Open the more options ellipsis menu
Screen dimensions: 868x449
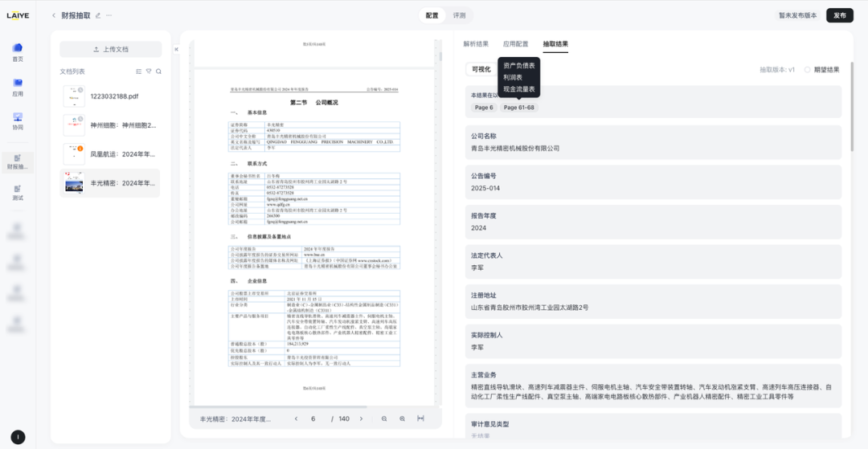pyautogui.click(x=109, y=15)
